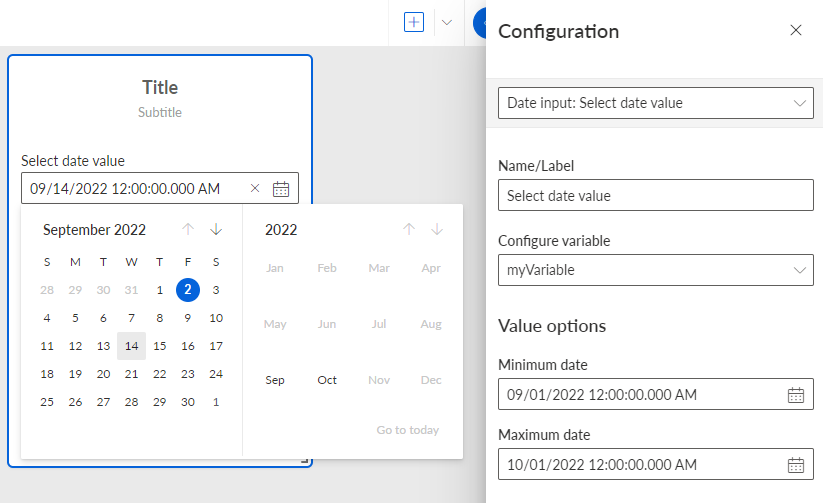Viewport: 823px width, 503px height.
Task: Select day 7 in the calendar
Action: pyautogui.click(x=131, y=318)
